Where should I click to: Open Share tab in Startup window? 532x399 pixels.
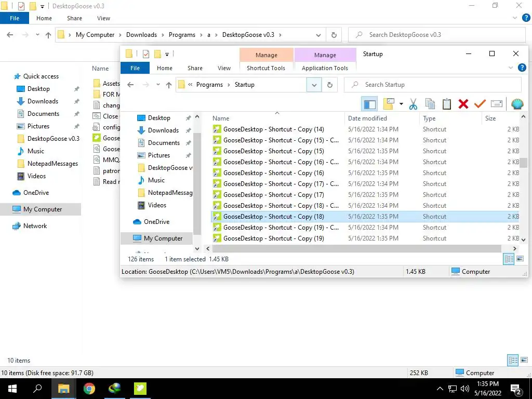pyautogui.click(x=195, y=68)
